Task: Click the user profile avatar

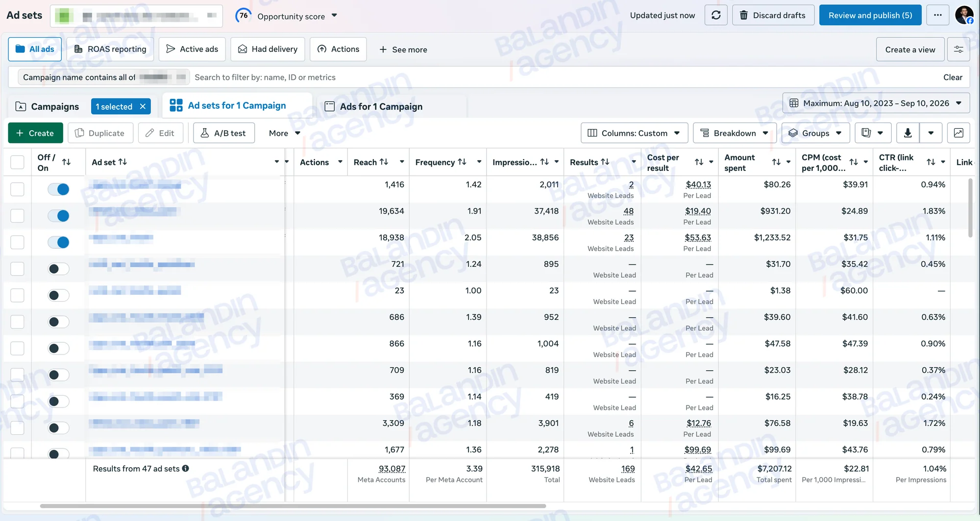Action: point(964,15)
